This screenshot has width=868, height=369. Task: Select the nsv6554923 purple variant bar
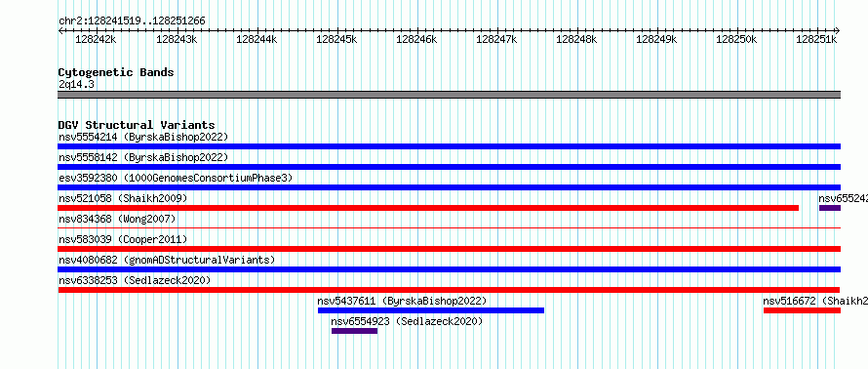[354, 331]
